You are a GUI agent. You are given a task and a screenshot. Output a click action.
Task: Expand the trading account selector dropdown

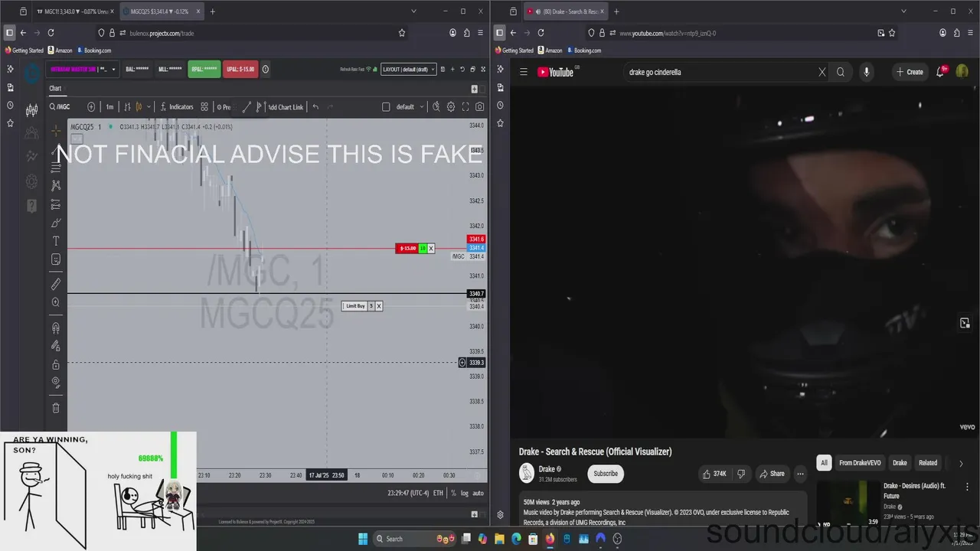tap(113, 70)
